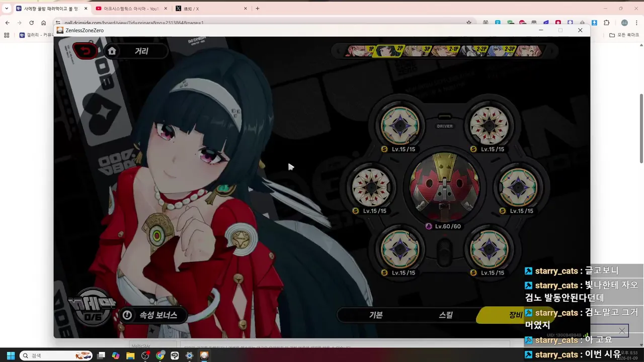Click the address bar URL
The height and width of the screenshot is (362, 644).
click(134, 23)
